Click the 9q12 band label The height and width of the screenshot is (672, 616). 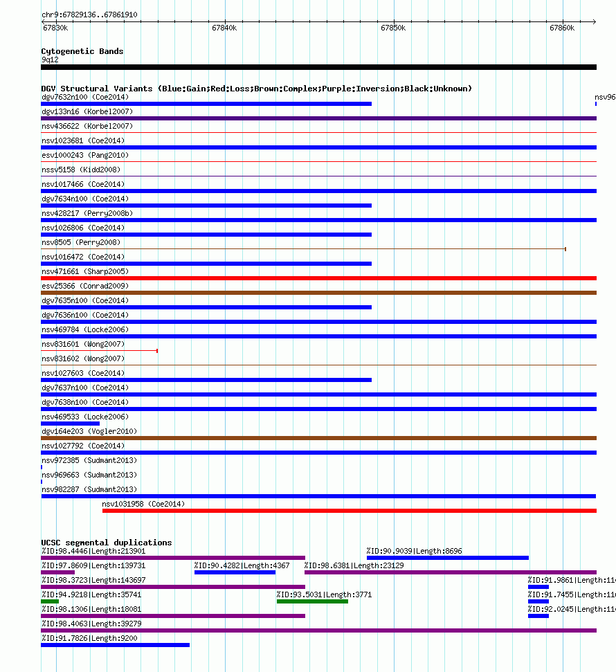[50, 60]
